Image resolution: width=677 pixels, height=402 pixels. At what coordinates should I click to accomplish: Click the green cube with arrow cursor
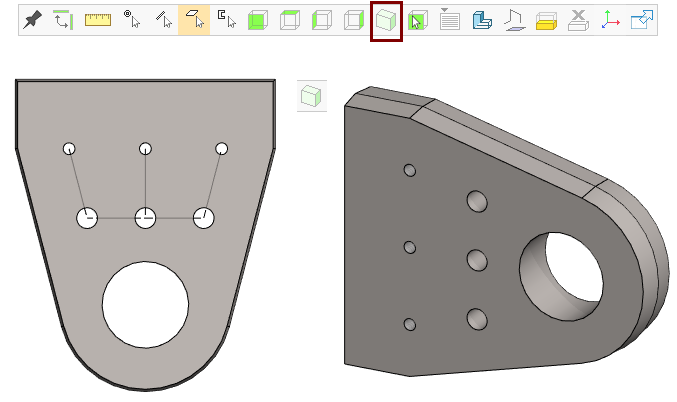(x=418, y=20)
